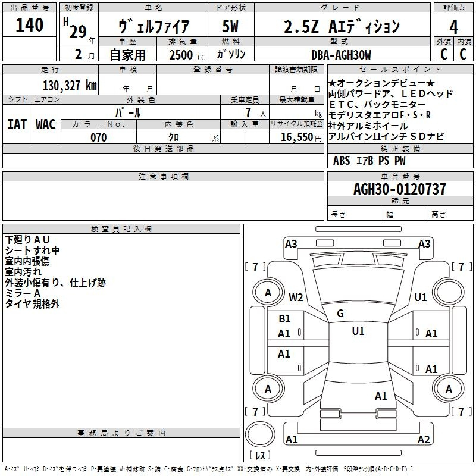Click W2 mark on damage diagram
The height and width of the screenshot is (476, 476).
pyautogui.click(x=296, y=297)
